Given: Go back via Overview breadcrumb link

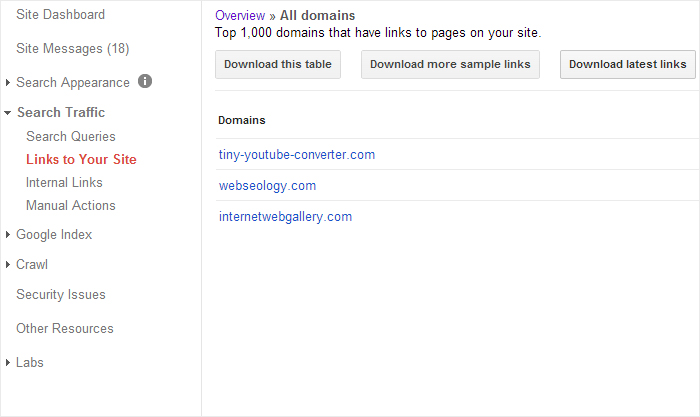Looking at the screenshot, I should click(x=241, y=16).
